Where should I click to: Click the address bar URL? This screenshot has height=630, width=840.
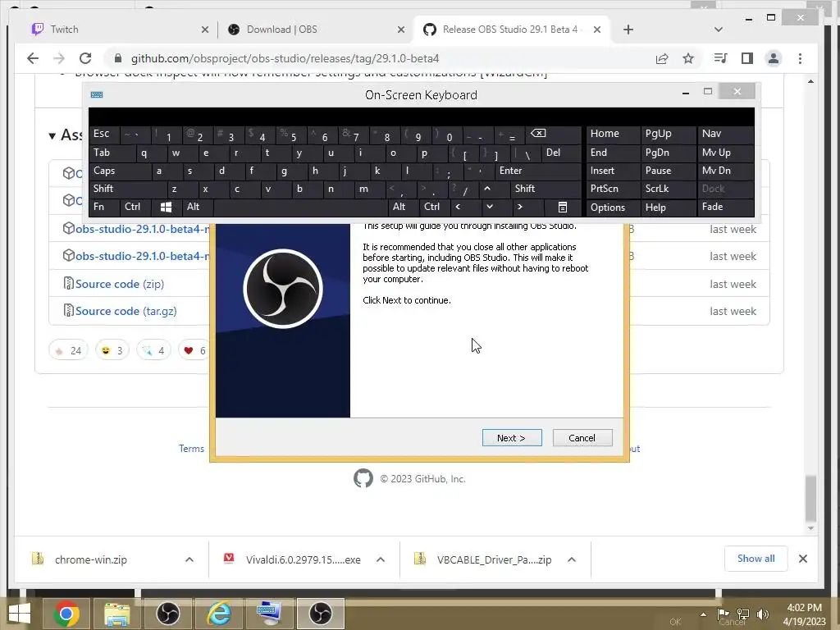pyautogui.click(x=285, y=58)
